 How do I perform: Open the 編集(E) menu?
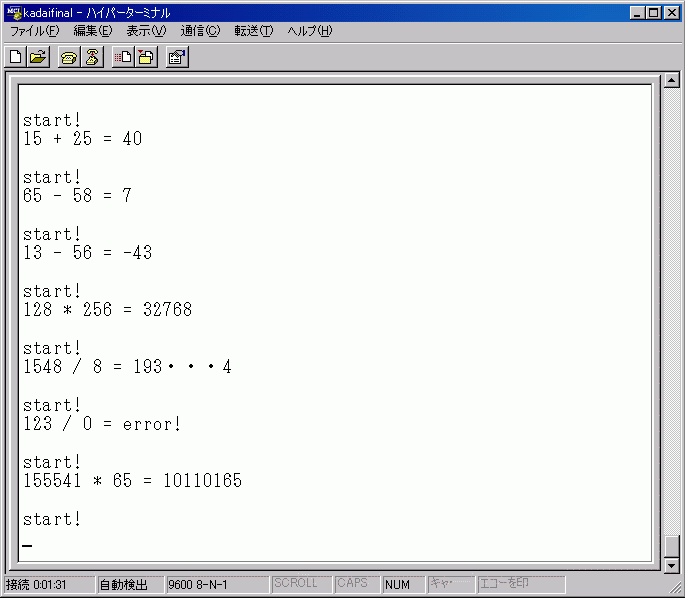coord(93,31)
